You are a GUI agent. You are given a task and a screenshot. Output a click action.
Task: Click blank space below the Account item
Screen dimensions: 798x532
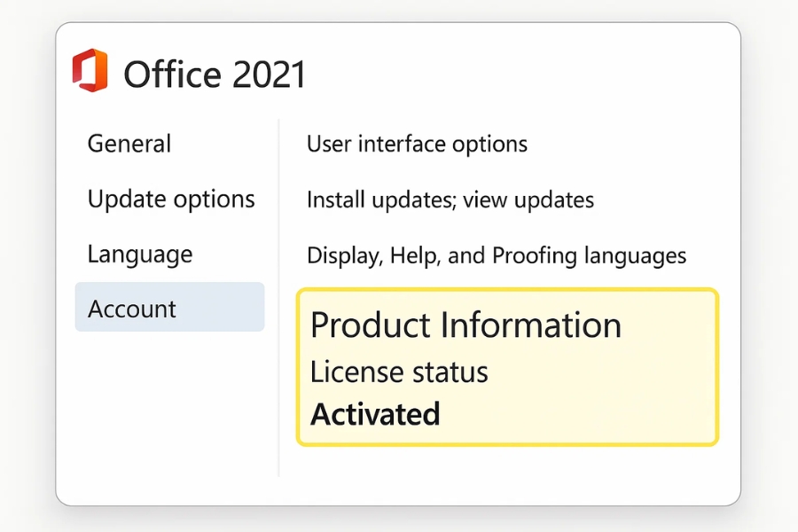tap(168, 399)
